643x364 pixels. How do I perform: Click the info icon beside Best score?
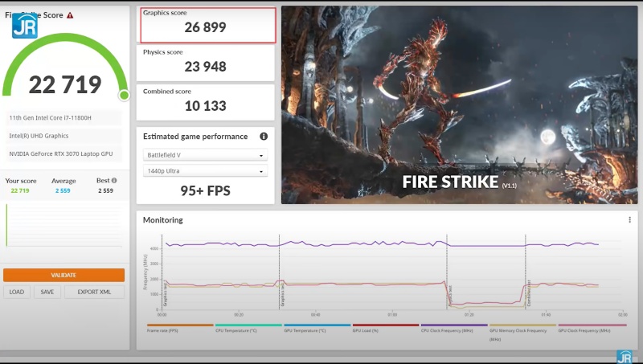point(114,180)
